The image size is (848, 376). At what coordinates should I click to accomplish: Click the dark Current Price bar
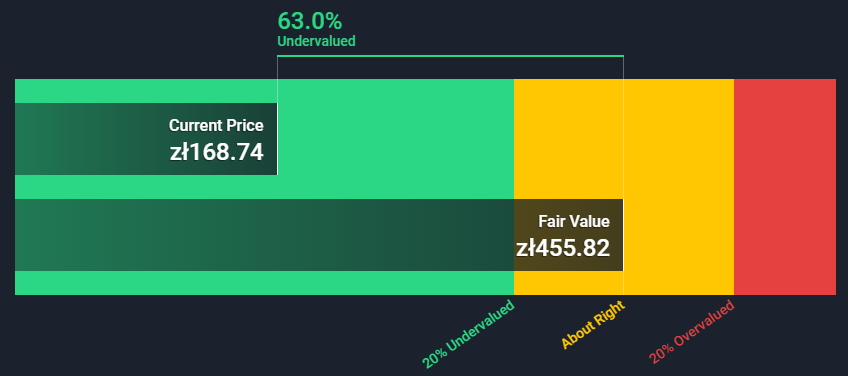pos(146,139)
